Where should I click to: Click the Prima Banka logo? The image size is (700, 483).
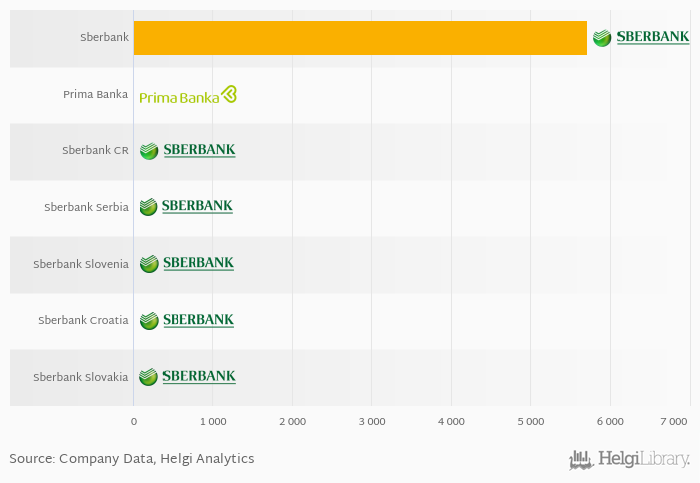(188, 94)
